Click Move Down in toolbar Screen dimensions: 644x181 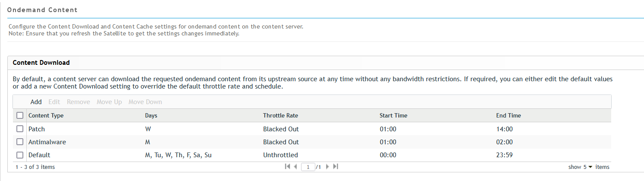pos(145,102)
